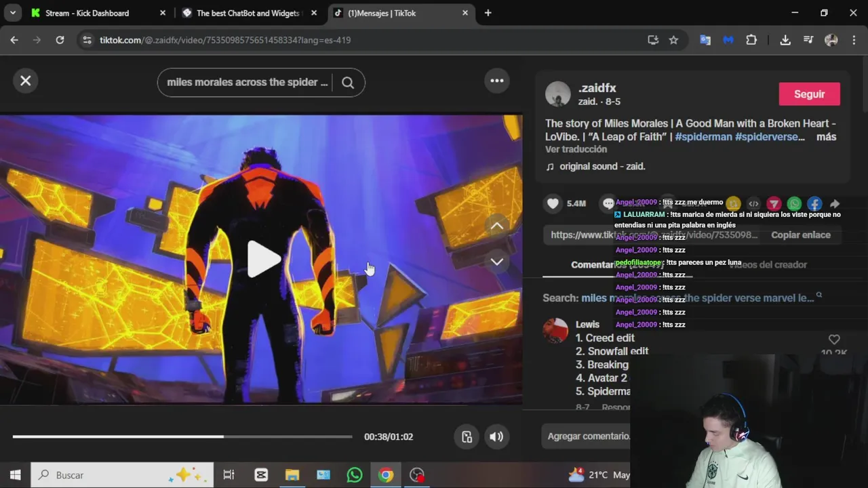Viewport: 868px width, 488px height.
Task: Close the TikTok video viewer
Action: (x=26, y=81)
